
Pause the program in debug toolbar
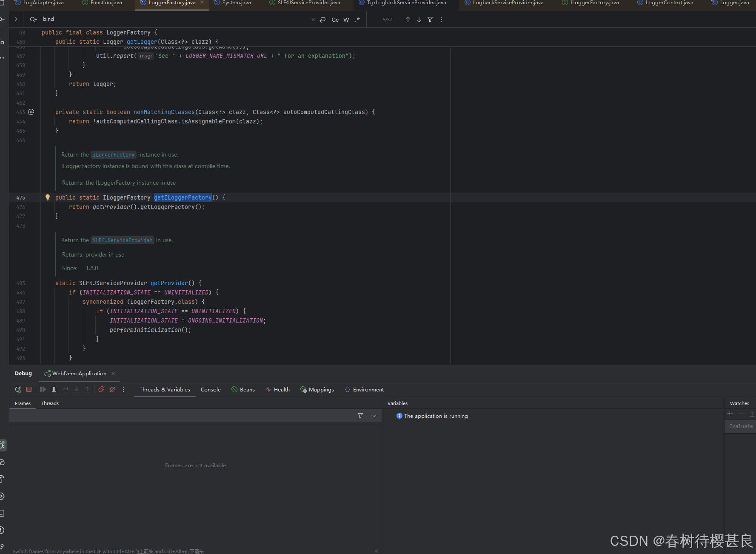pos(54,389)
